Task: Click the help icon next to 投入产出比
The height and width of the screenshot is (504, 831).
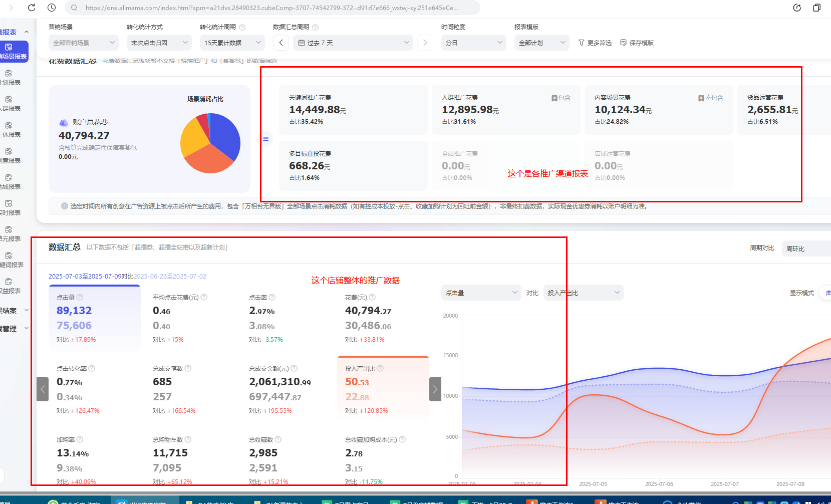Action: point(380,368)
